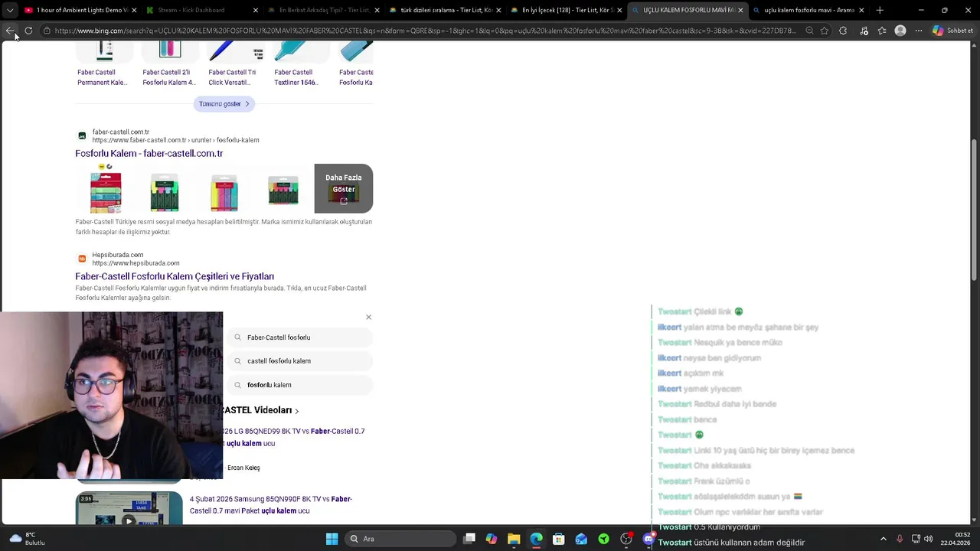Switch to the En Berbat Arkadaş Tipi tab
Screen dimensions: 980x551
point(325,10)
